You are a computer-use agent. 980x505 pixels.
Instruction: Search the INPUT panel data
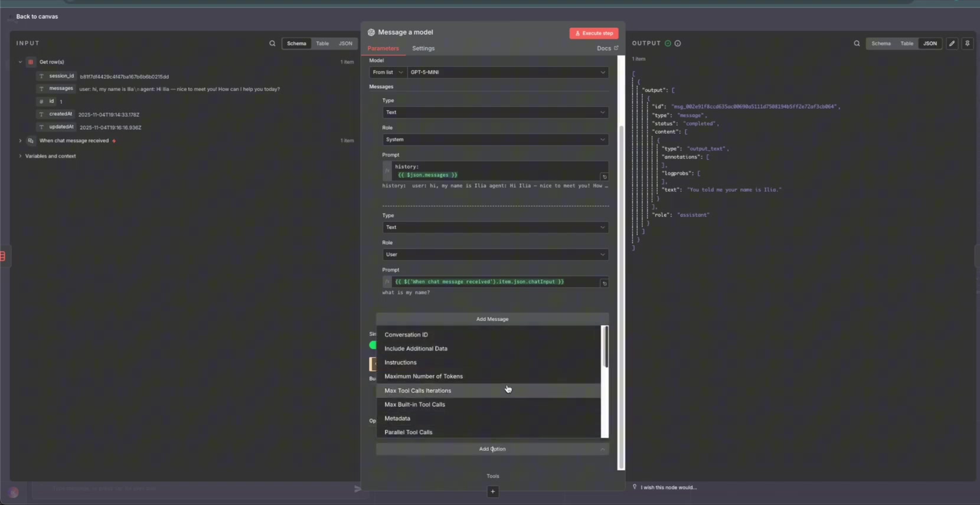[x=272, y=44]
